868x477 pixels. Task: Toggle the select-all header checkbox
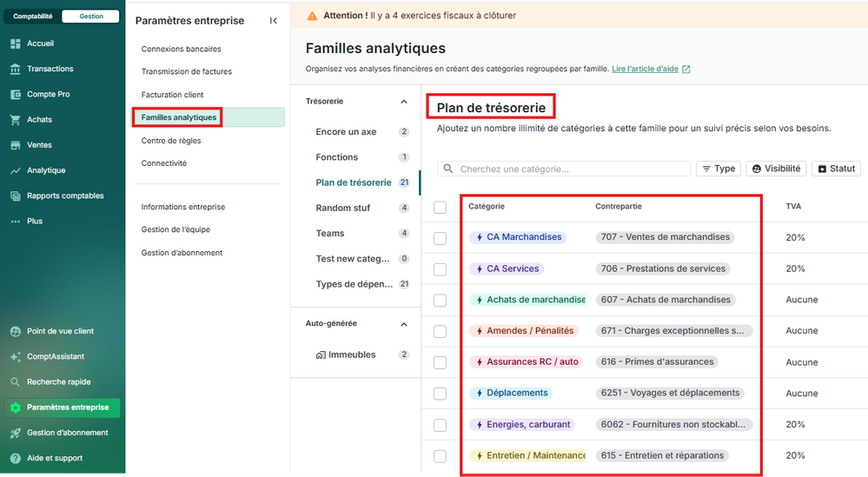tap(440, 207)
